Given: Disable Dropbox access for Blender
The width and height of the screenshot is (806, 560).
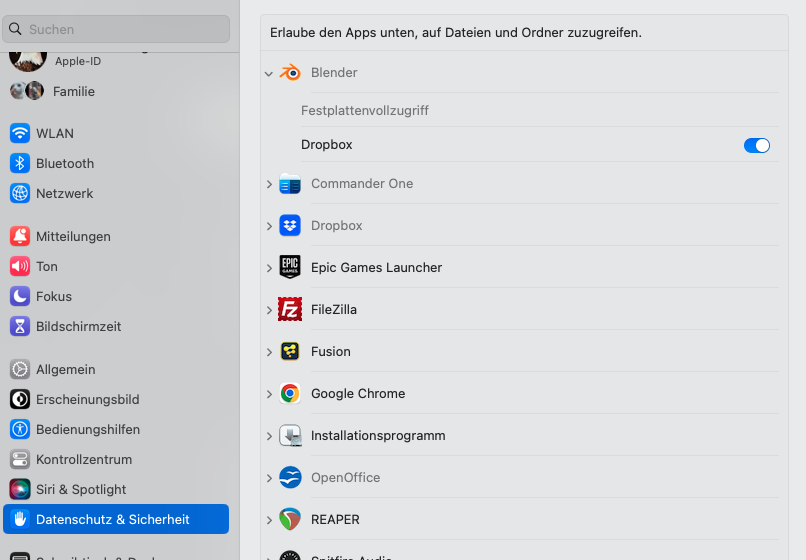Looking at the screenshot, I should pyautogui.click(x=757, y=146).
